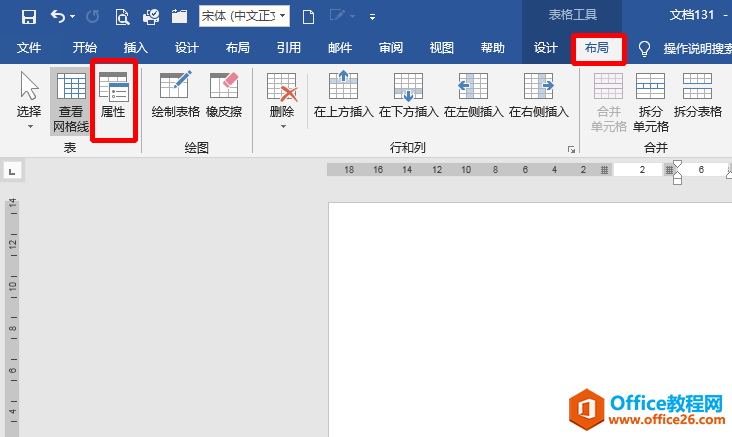The width and height of the screenshot is (732, 437).
Task: Click 在左侧插入 to insert column left
Action: (473, 97)
